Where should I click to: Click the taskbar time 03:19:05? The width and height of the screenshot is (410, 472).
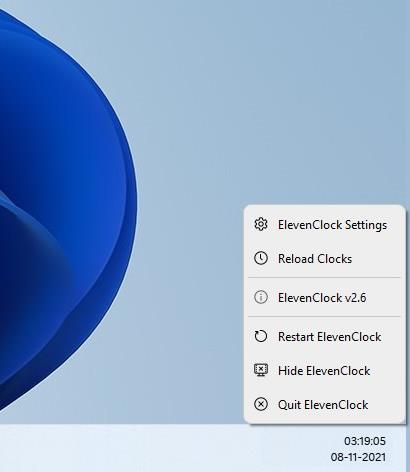tap(365, 441)
